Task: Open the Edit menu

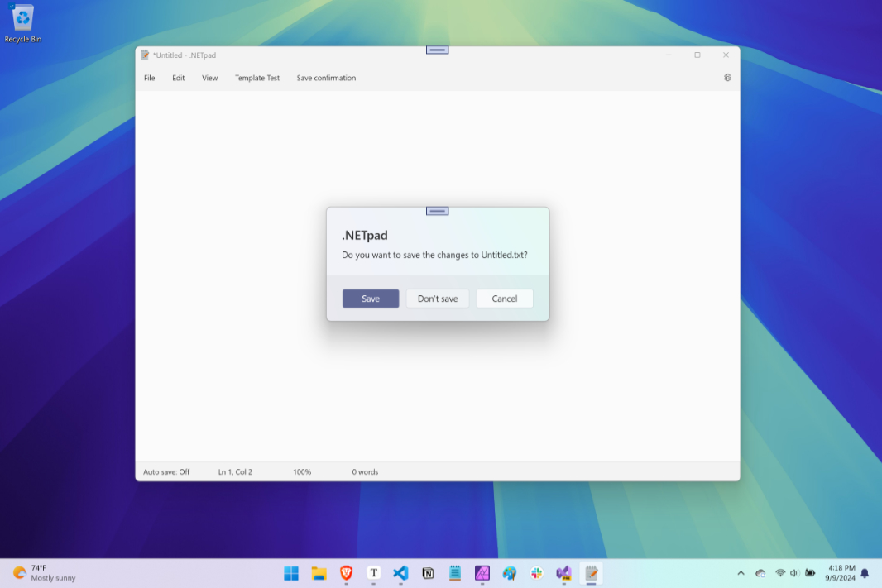Action: 179,78
